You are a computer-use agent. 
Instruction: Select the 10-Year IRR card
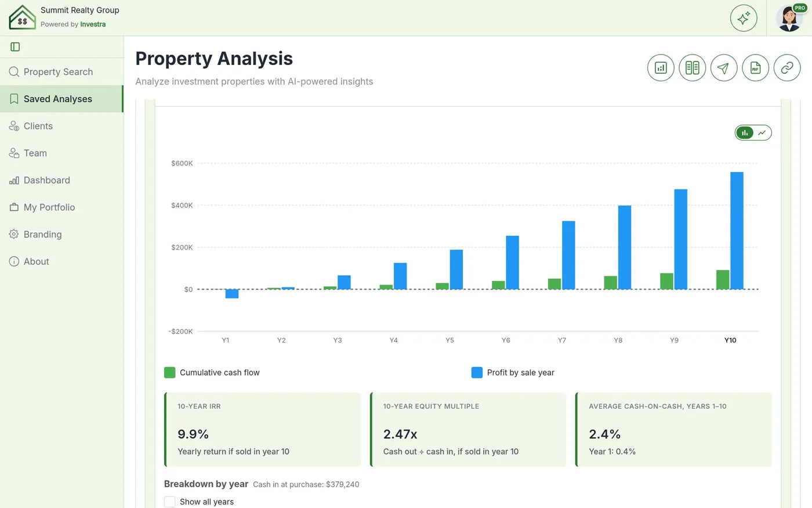[263, 430]
